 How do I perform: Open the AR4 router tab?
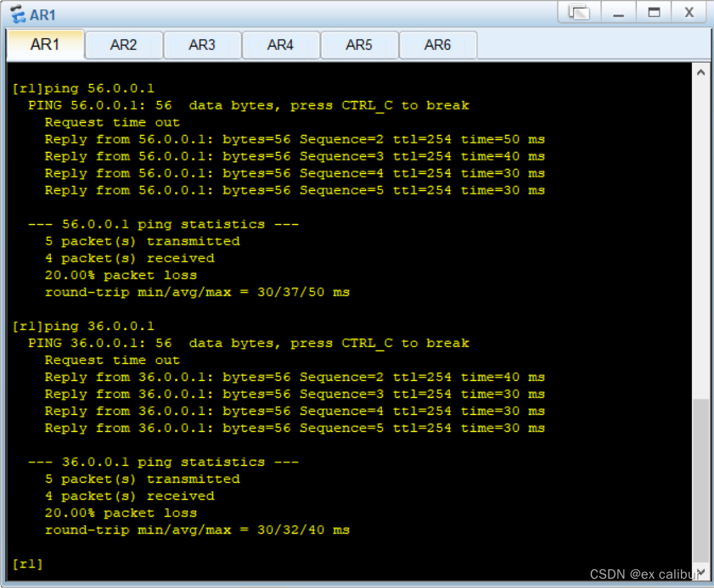click(280, 45)
